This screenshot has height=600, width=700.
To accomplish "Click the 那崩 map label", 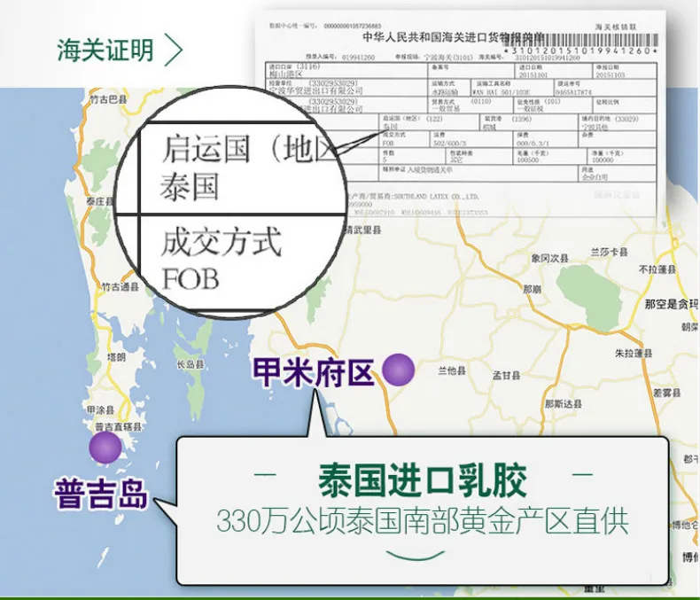I will pos(533,289).
